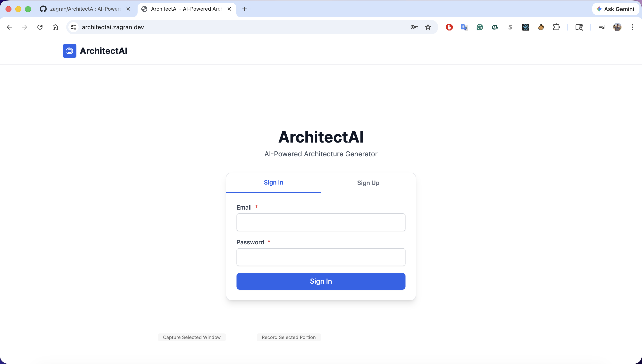Select the Sign In tab
The width and height of the screenshot is (642, 364).
pyautogui.click(x=273, y=183)
